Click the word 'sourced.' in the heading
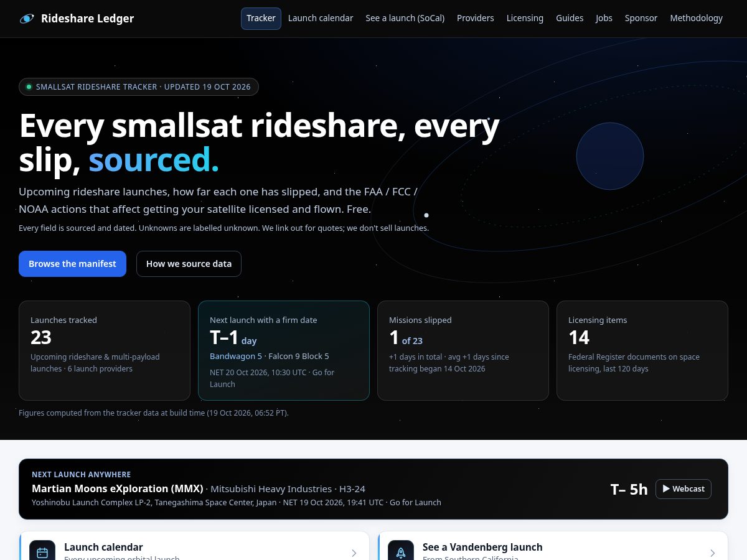This screenshot has width=747, height=560. (x=154, y=161)
